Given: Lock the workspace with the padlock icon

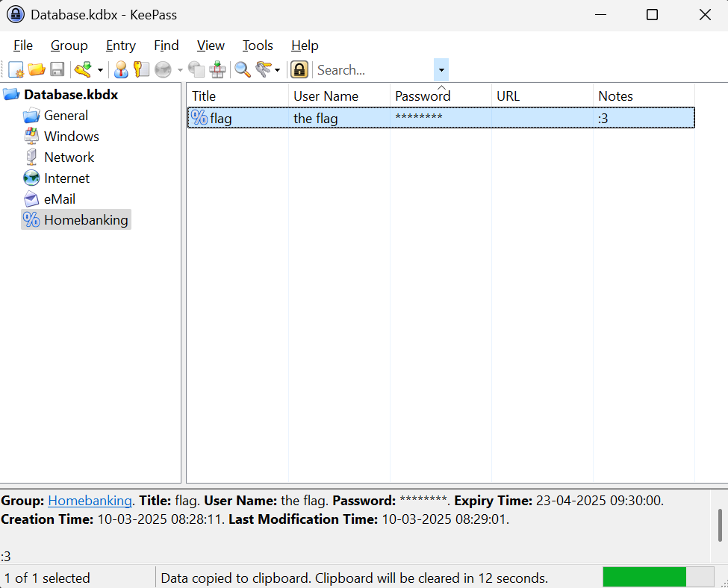Looking at the screenshot, I should point(299,70).
